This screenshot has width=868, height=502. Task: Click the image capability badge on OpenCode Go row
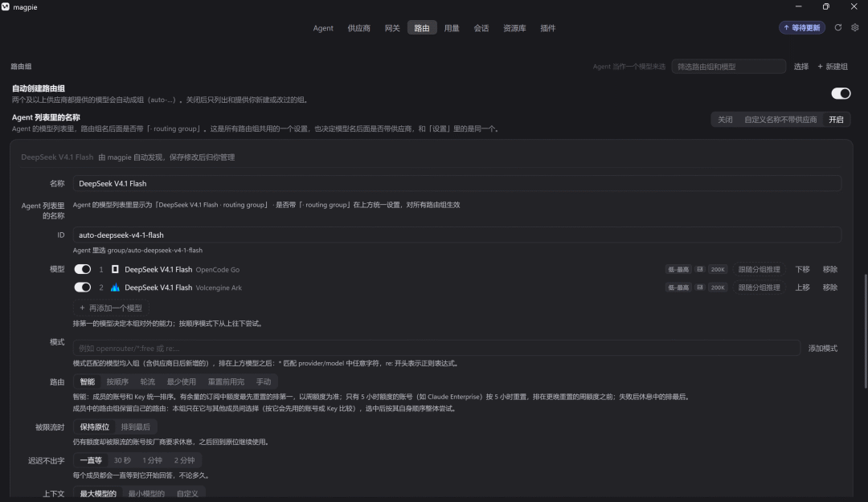coord(700,270)
